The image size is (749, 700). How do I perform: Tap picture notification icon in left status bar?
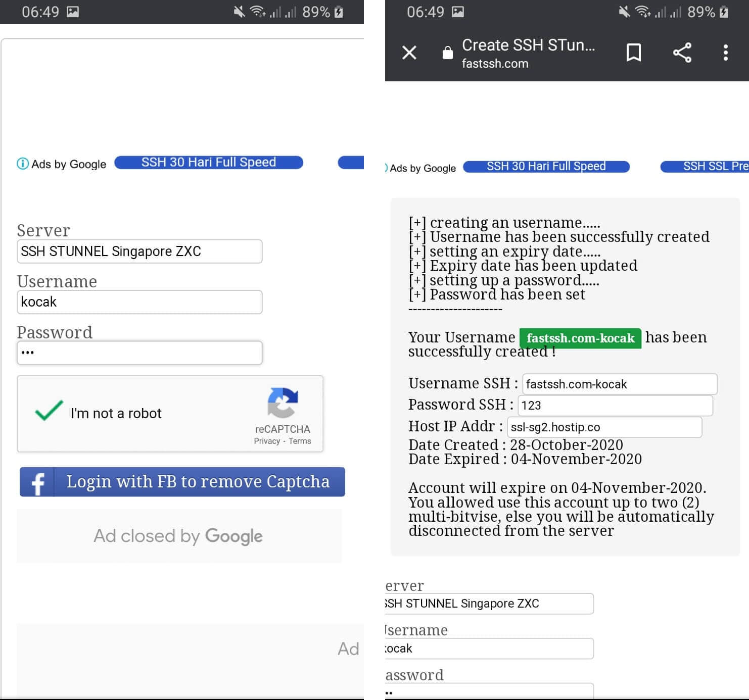point(73,12)
